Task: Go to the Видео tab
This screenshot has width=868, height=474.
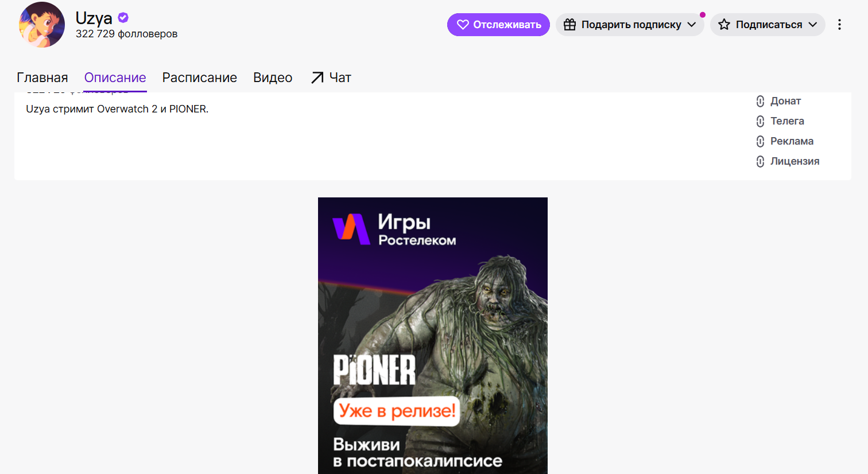Action: tap(273, 77)
